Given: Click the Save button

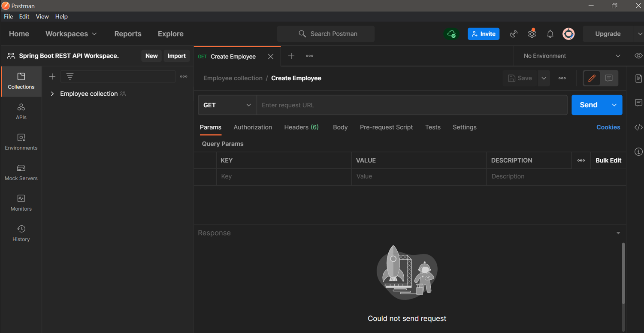Looking at the screenshot, I should tap(520, 78).
